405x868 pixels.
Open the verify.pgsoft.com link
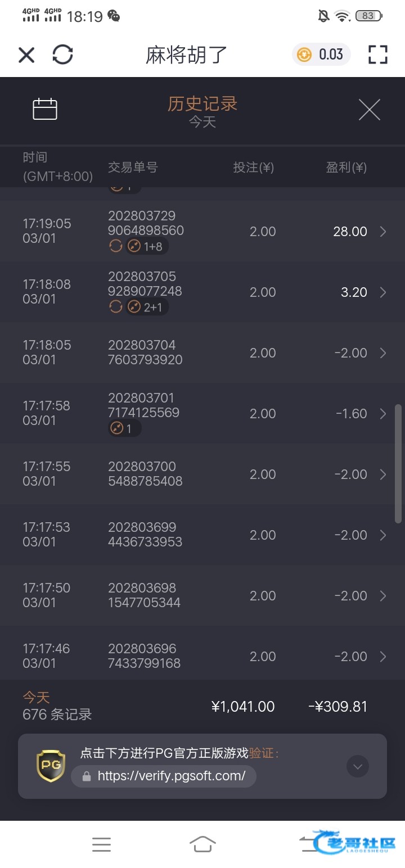click(164, 776)
